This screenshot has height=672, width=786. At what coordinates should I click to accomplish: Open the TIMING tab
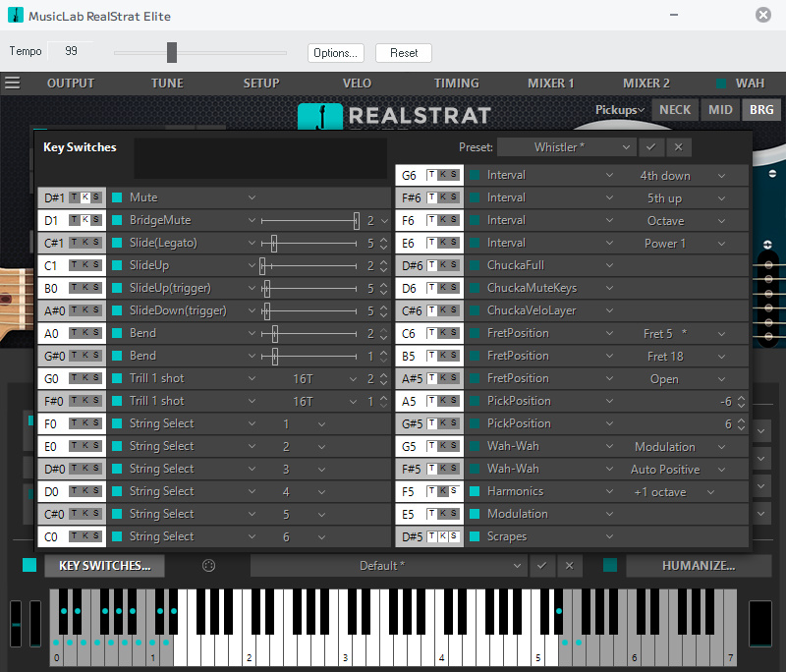(457, 84)
